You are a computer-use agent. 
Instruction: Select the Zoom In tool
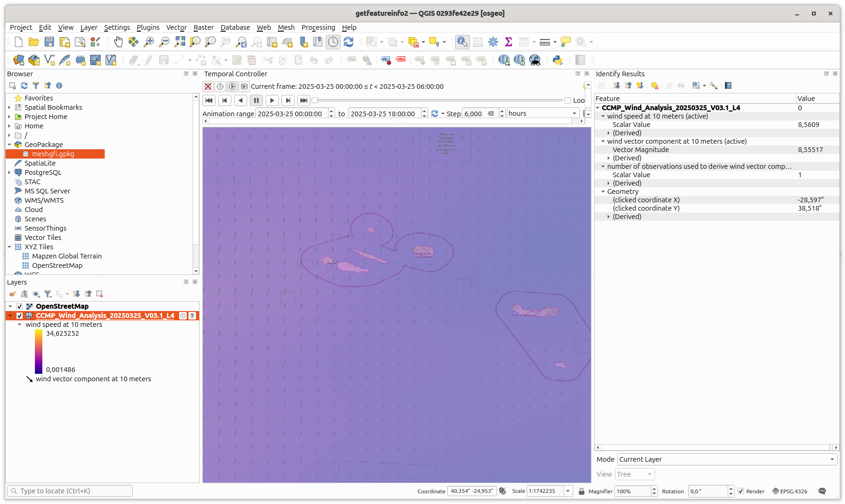pos(149,42)
